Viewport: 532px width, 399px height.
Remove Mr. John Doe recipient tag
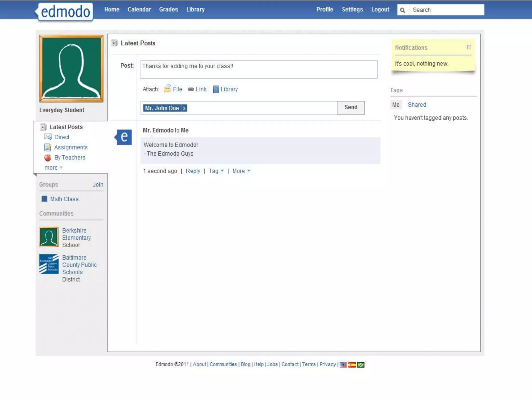pos(184,108)
